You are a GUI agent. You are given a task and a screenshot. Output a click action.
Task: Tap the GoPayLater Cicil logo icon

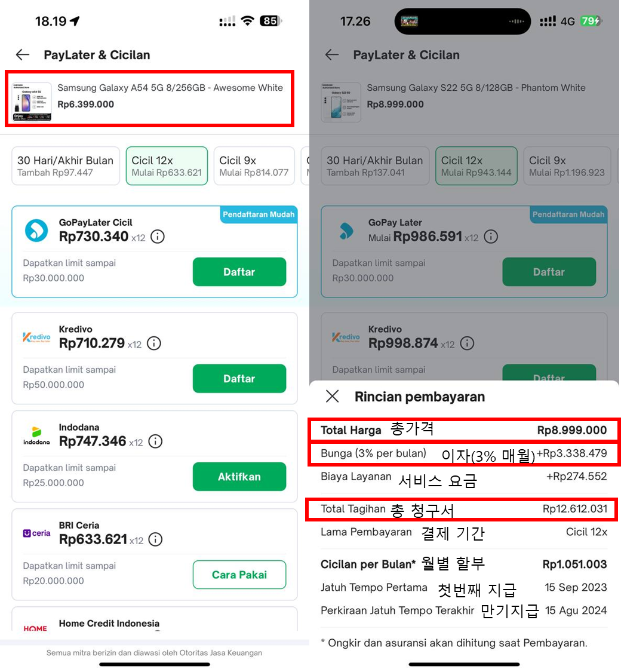click(x=36, y=231)
